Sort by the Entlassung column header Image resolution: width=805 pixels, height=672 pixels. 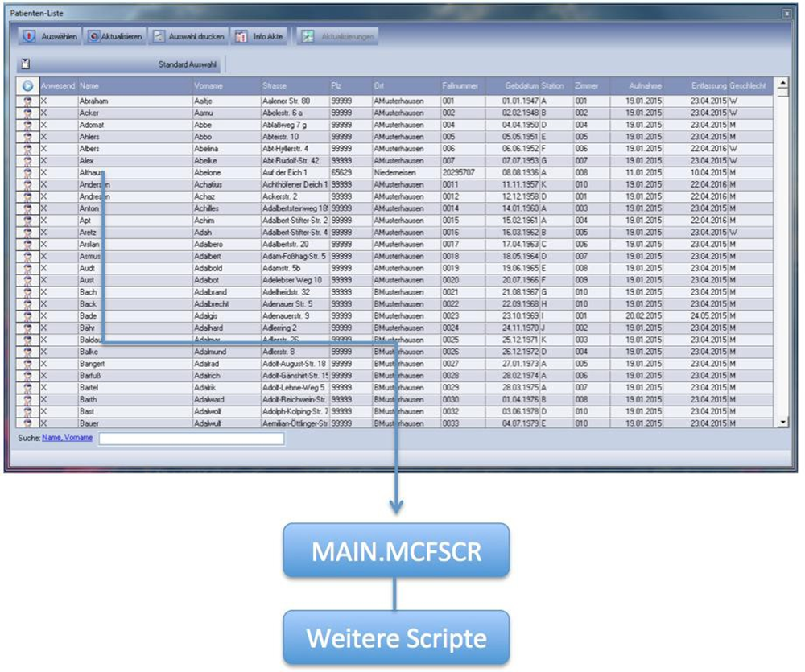pos(708,85)
